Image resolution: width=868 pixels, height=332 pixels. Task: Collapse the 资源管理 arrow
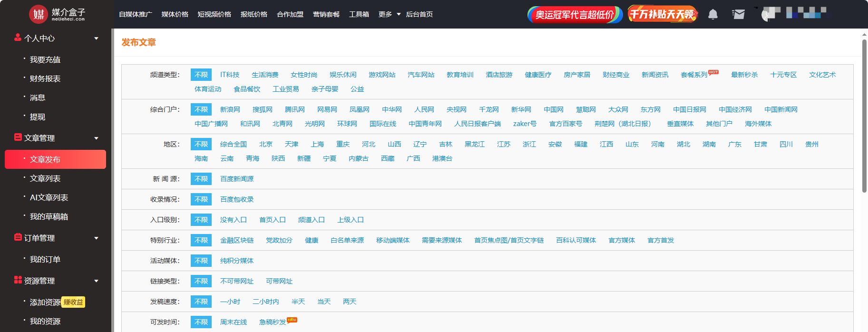click(96, 281)
